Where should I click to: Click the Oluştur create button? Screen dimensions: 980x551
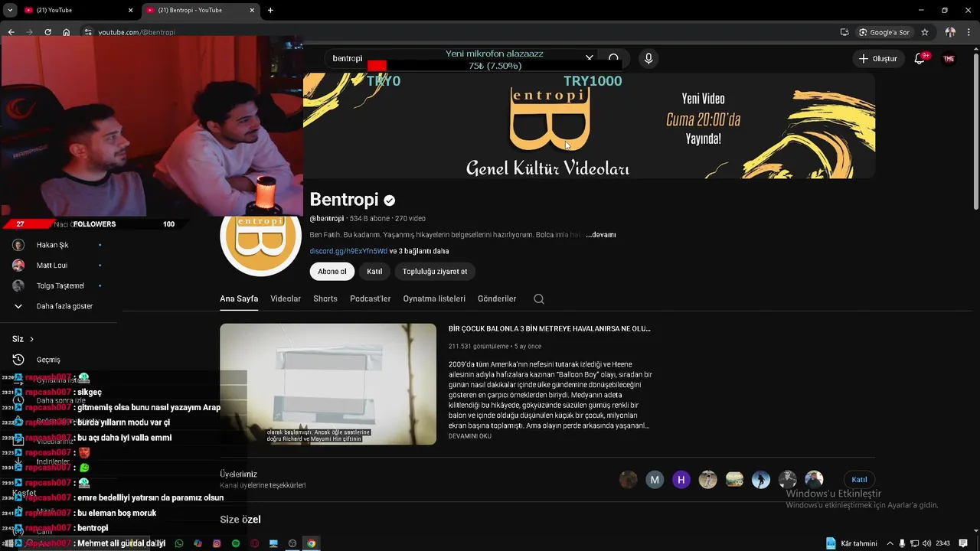[877, 58]
